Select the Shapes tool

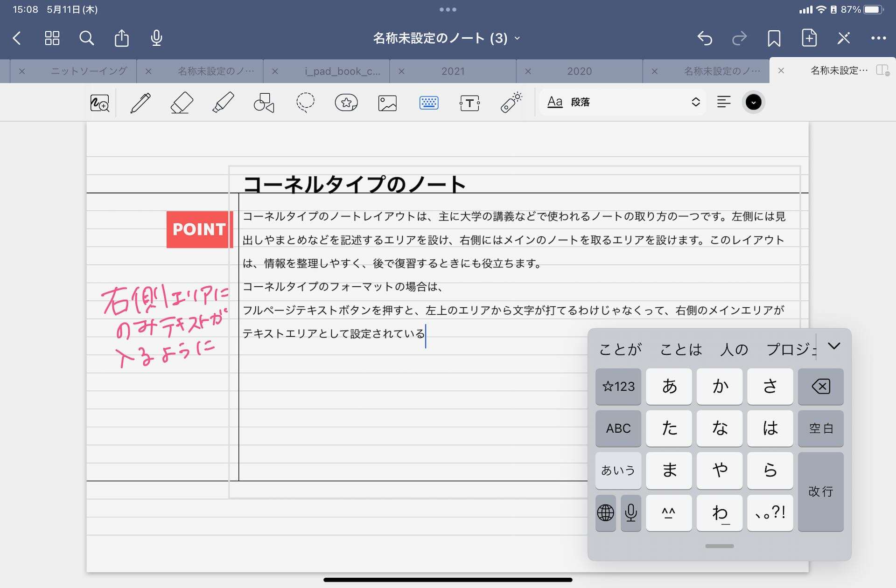pyautogui.click(x=264, y=103)
